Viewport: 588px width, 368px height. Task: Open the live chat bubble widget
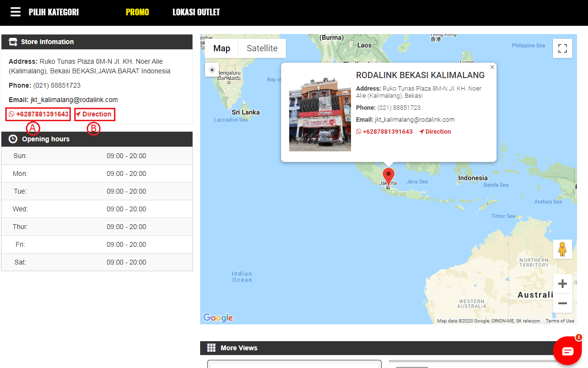(567, 351)
